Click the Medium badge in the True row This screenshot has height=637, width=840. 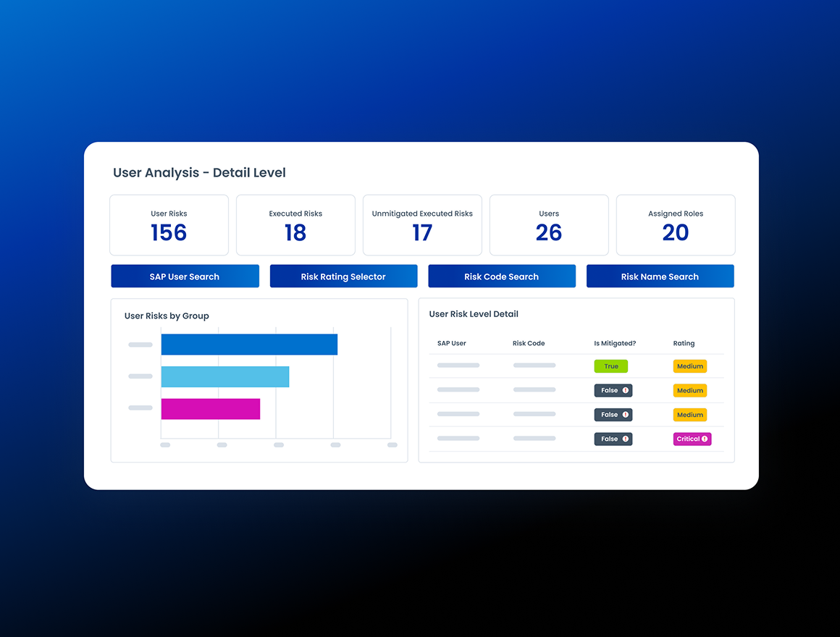(x=690, y=366)
